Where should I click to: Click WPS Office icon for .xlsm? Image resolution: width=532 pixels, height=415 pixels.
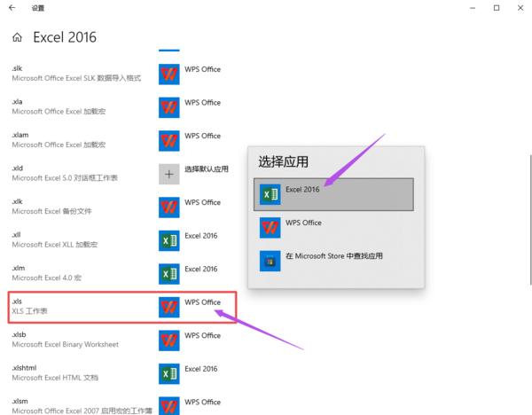click(169, 405)
